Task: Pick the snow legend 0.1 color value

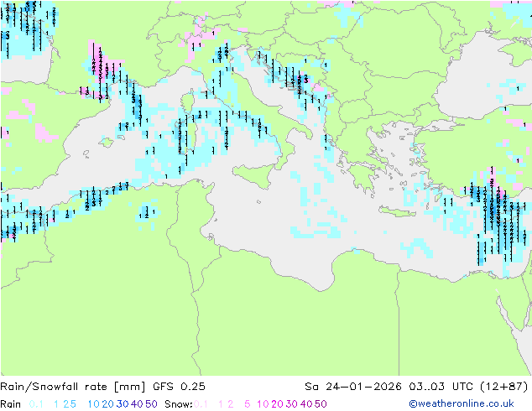Action: [201, 404]
